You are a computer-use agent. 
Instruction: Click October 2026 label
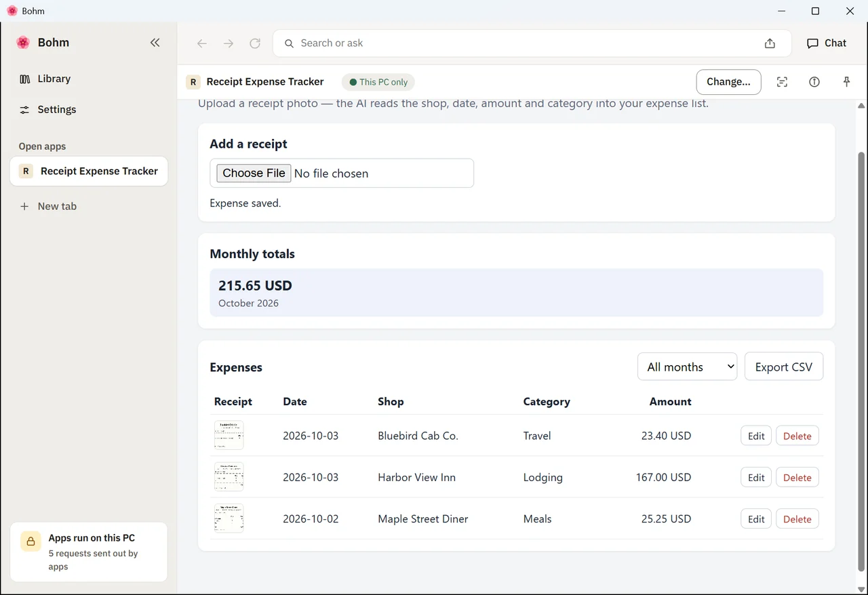248,303
